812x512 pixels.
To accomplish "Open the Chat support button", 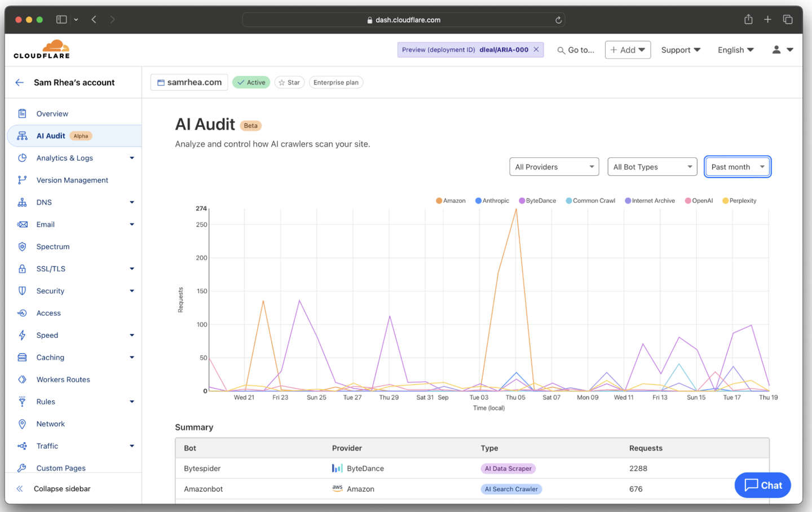I will [762, 485].
